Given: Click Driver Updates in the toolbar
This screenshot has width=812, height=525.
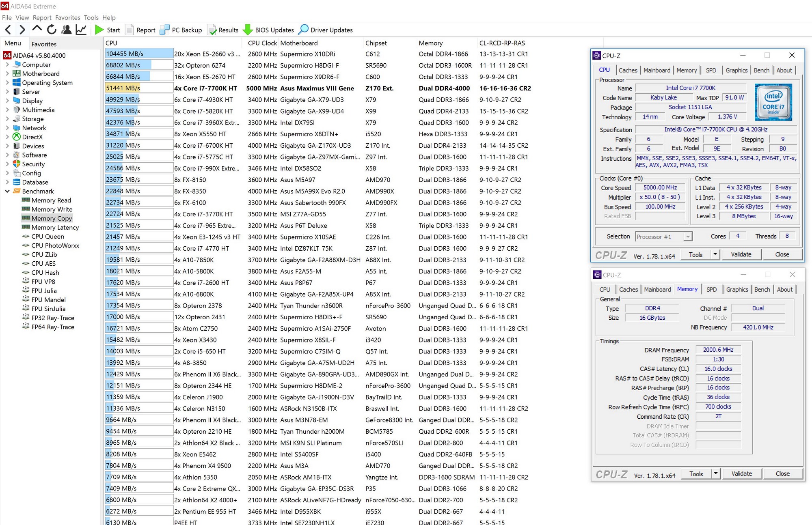Looking at the screenshot, I should [x=326, y=30].
